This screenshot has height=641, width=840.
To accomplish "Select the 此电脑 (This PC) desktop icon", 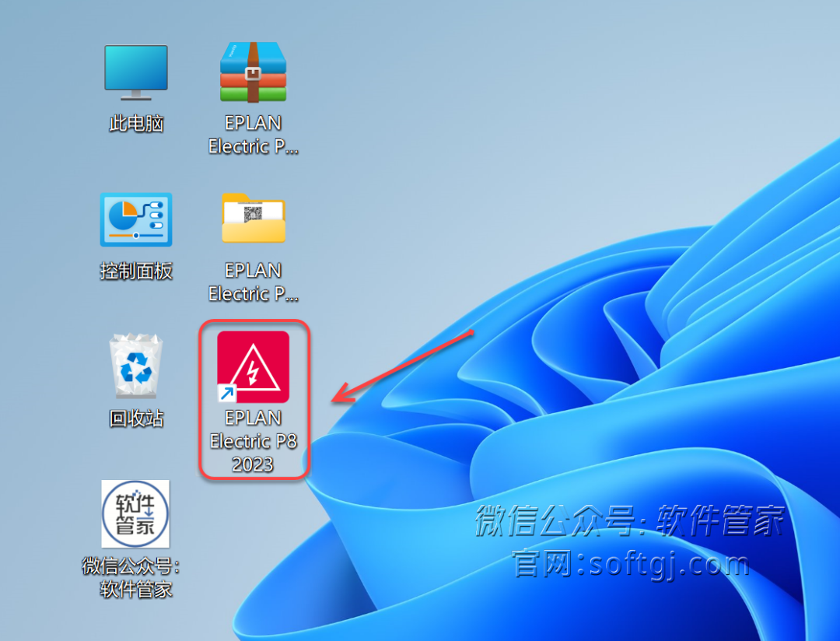I will 136,73.
